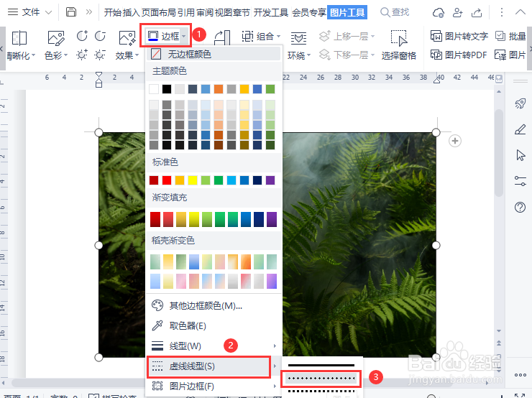The image size is (532, 398).
Task: Open the 开发工具 tab
Action: pyautogui.click(x=271, y=12)
